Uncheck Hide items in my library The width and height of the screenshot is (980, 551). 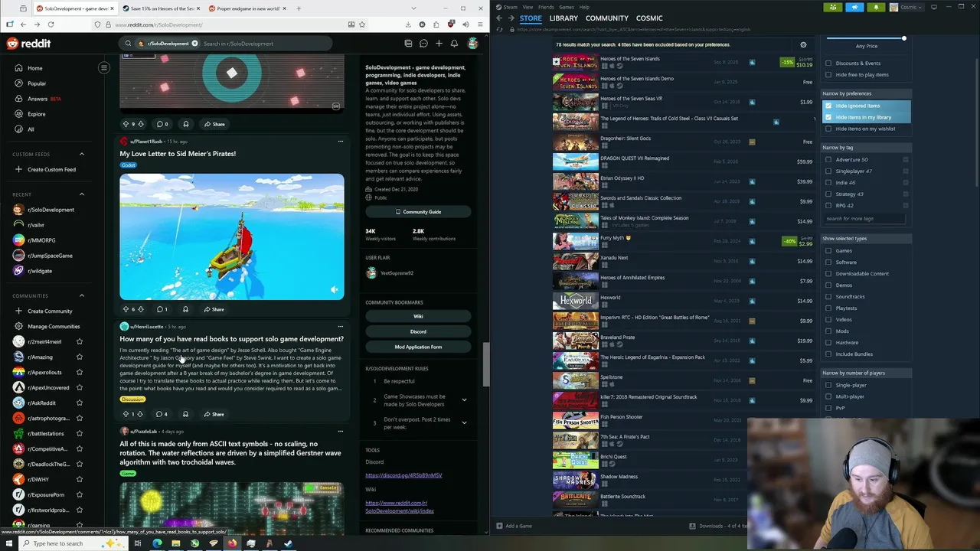(828, 117)
